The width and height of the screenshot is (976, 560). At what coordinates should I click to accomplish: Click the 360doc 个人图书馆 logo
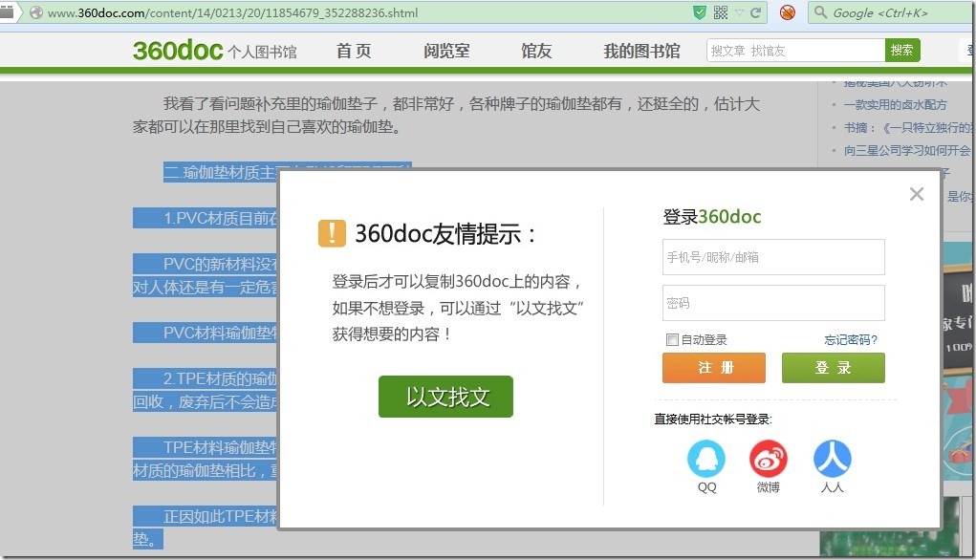(215, 51)
